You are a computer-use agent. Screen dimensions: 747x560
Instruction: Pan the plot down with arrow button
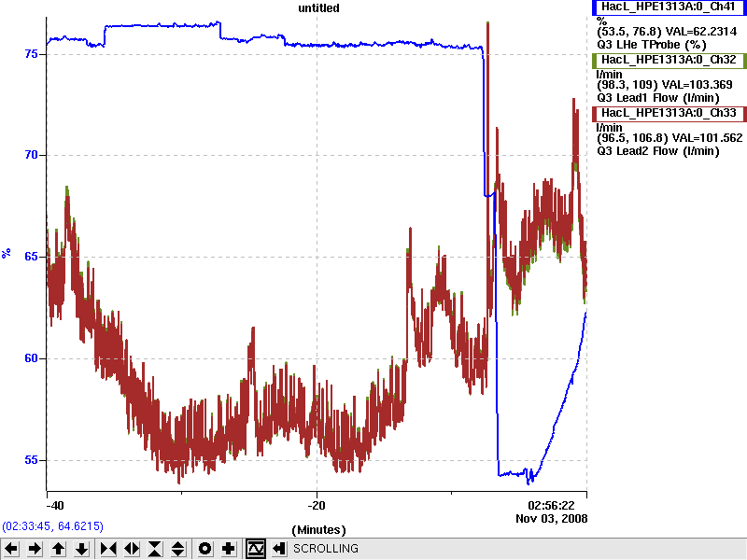tap(82, 549)
